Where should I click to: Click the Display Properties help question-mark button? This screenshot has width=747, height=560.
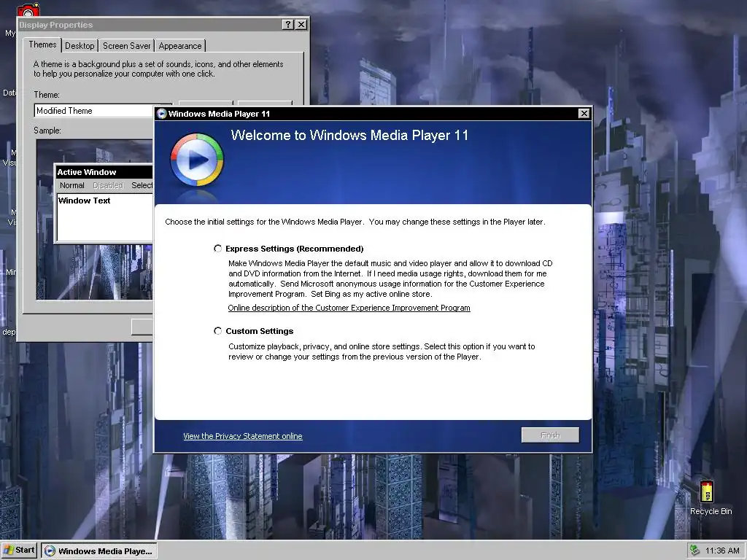click(x=287, y=24)
